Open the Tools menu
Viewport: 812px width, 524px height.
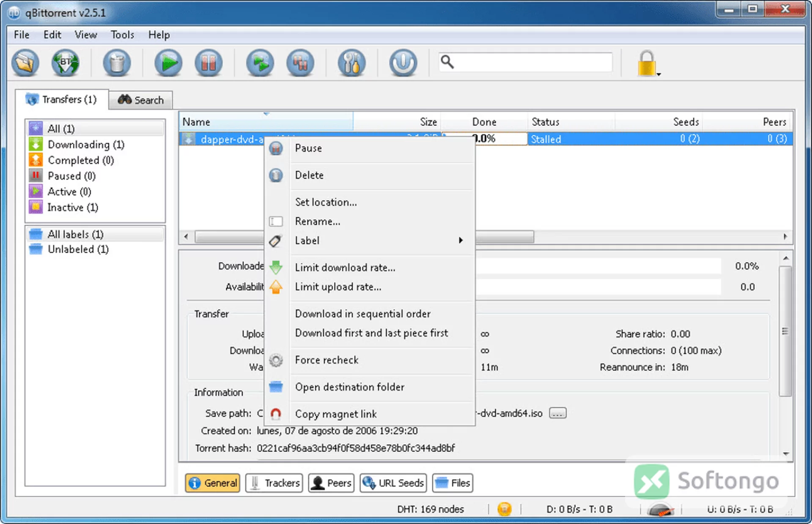pyautogui.click(x=122, y=35)
